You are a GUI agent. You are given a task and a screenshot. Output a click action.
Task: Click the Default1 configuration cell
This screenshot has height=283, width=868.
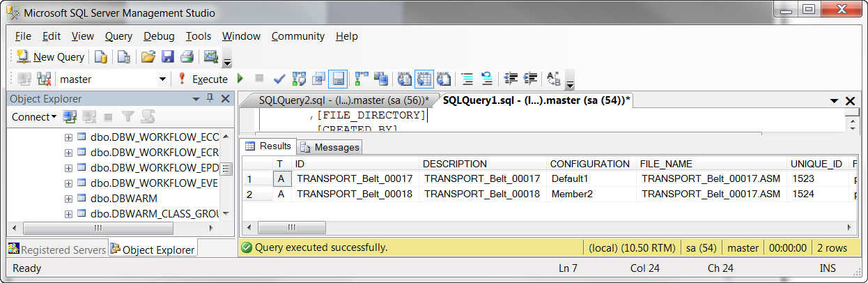click(x=591, y=178)
